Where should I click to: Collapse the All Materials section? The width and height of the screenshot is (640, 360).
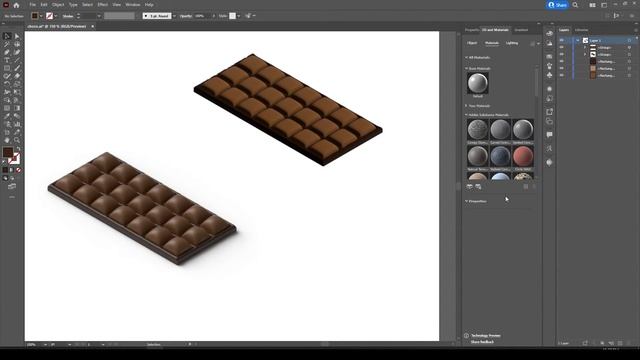(x=467, y=58)
